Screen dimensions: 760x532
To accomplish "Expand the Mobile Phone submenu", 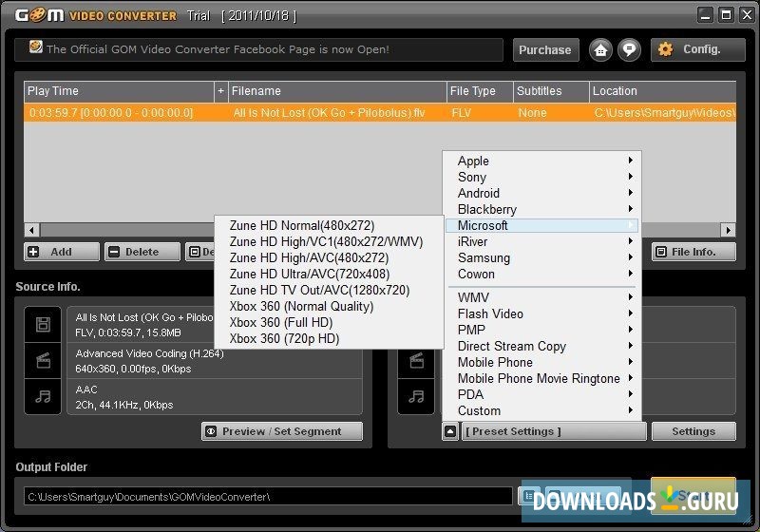I will point(541,362).
